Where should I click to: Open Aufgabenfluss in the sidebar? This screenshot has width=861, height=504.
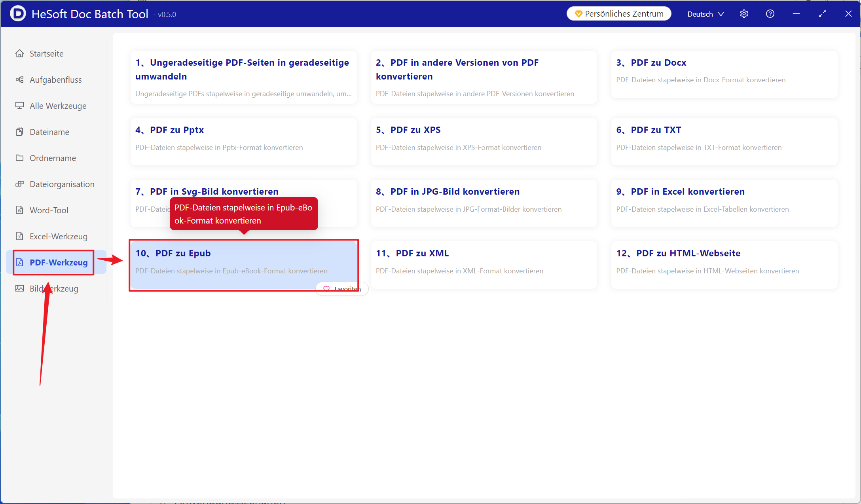click(x=56, y=80)
